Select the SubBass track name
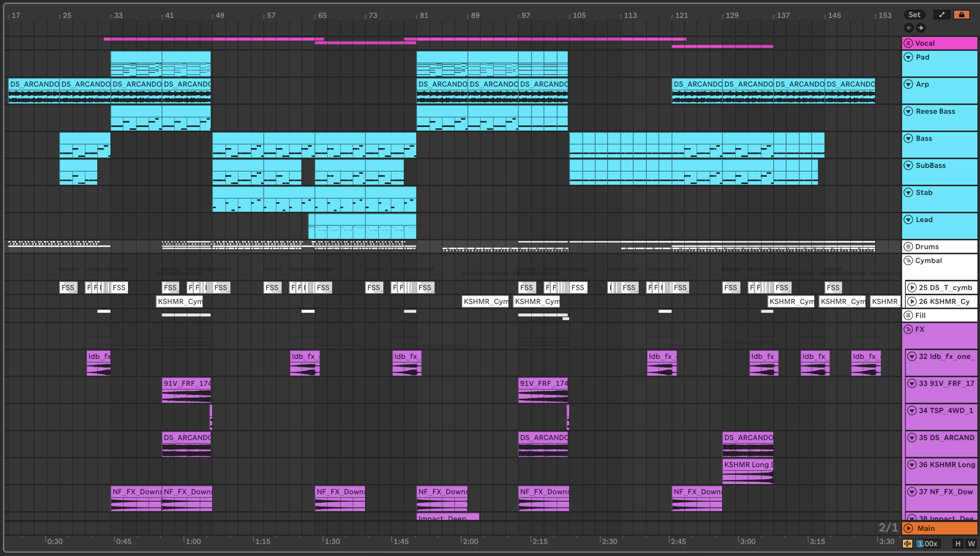This screenshot has width=980, height=556. coord(931,165)
